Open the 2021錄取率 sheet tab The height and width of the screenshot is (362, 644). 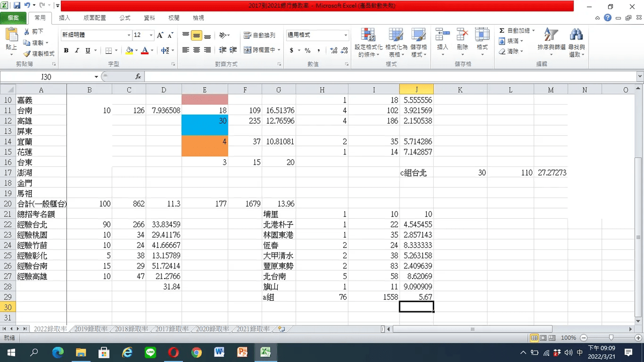point(253,329)
